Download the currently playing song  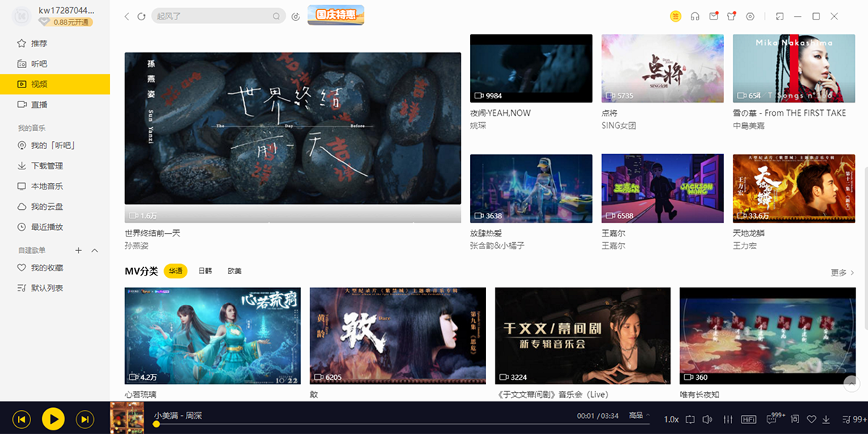(x=827, y=419)
